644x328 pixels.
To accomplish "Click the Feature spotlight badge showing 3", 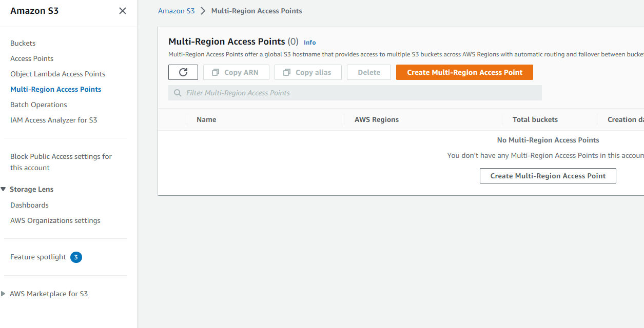I will click(x=76, y=257).
